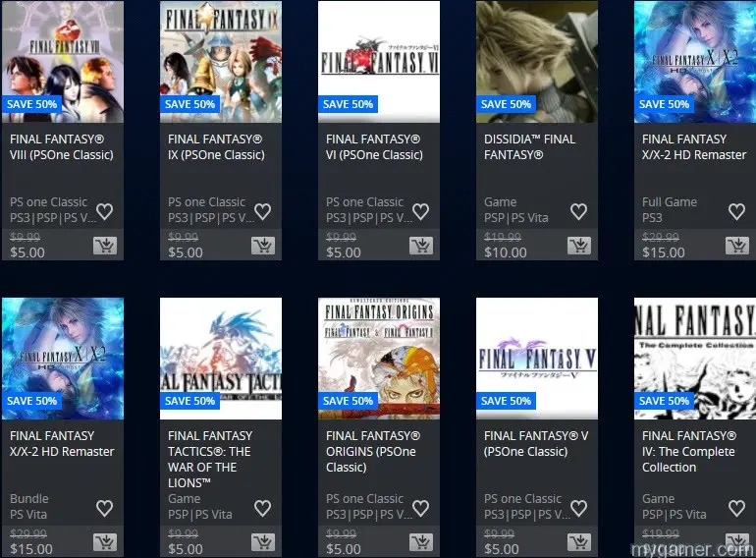Open Final Fantasy IV: The Complete Collection title
Viewport: 756px width, 558px height.
(x=689, y=452)
